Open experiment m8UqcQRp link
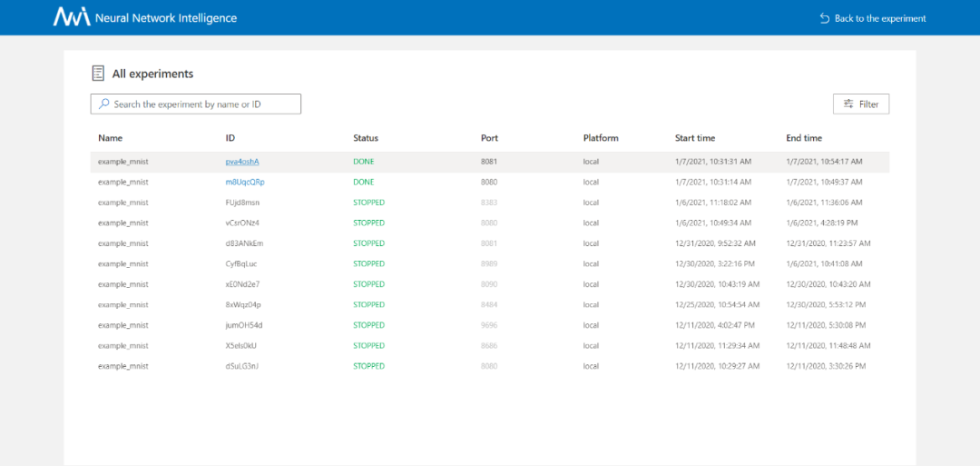 point(244,182)
